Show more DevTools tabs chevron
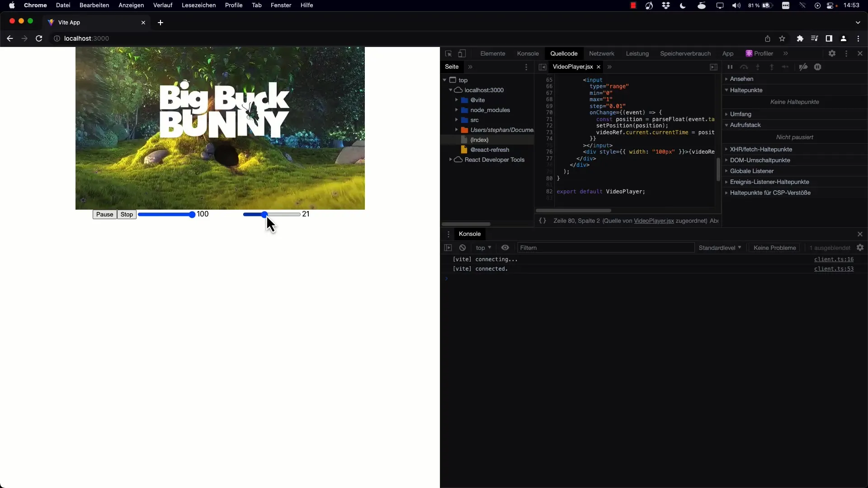Viewport: 868px width, 488px height. point(786,53)
